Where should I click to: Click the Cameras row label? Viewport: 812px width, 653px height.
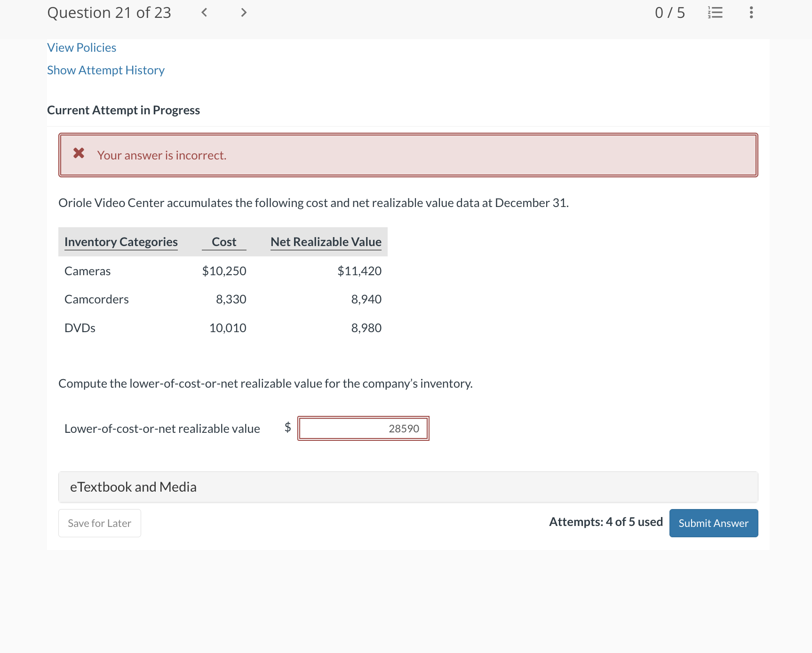88,271
